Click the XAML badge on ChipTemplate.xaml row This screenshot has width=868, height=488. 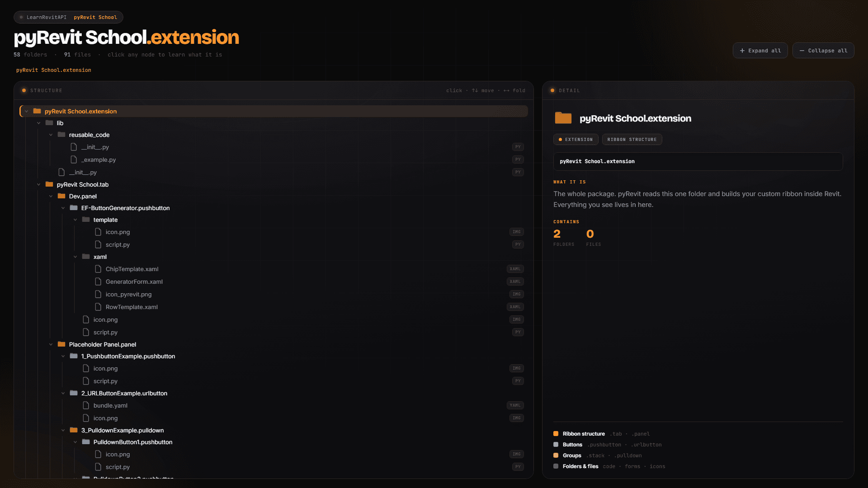tap(515, 269)
